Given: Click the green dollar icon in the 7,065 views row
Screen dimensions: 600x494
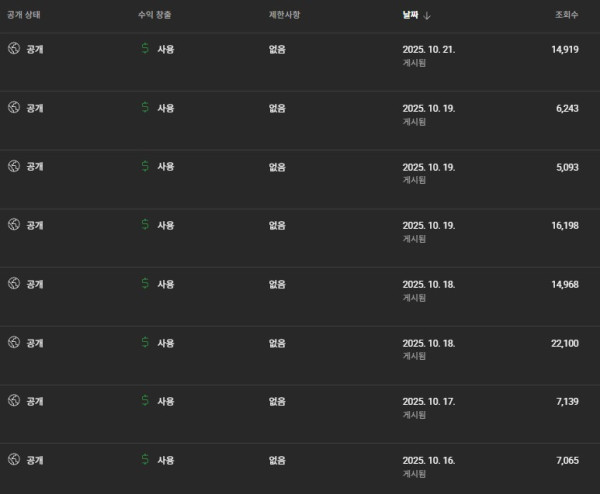Looking at the screenshot, I should (146, 460).
